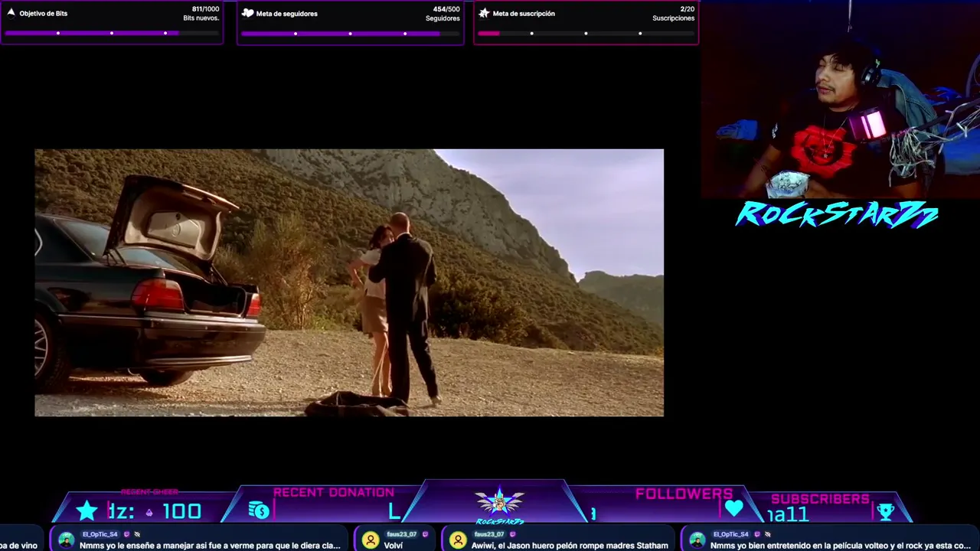Click the 'SUBSCRIBERS' heading

(x=820, y=499)
